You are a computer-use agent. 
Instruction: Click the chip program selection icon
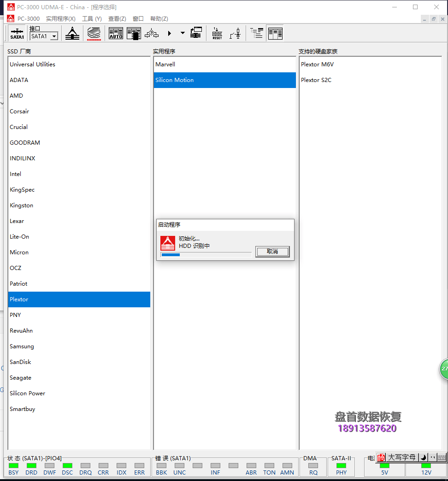[x=134, y=34]
